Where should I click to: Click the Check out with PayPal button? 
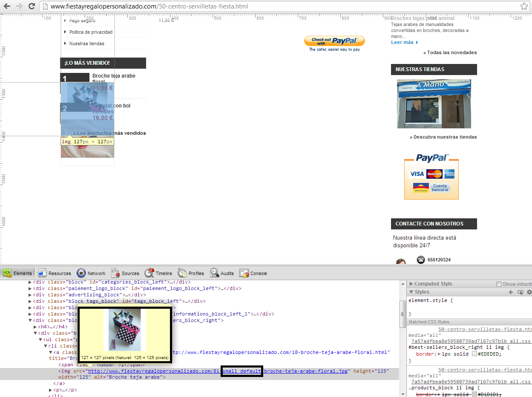[334, 41]
